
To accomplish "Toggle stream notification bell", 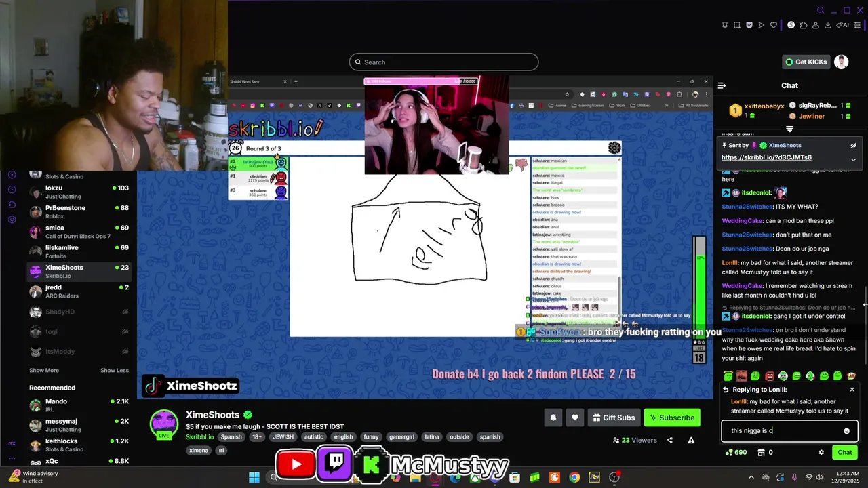I will coord(553,418).
